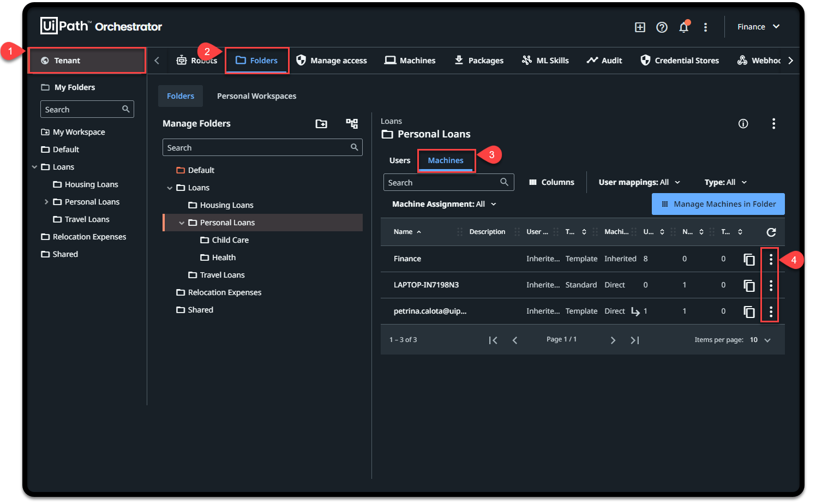Click the add new plus icon in header

coord(640,27)
